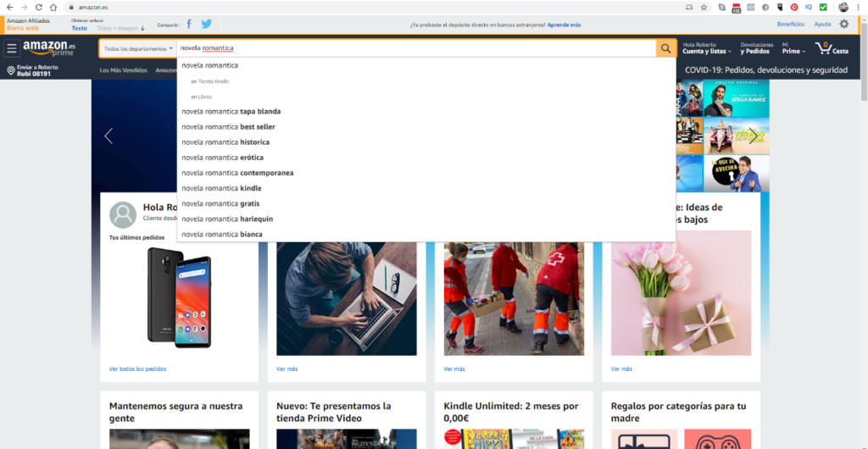Viewport: 868px width, 449px height.
Task: Click the profile avatar in Hola card
Action: pyautogui.click(x=123, y=215)
